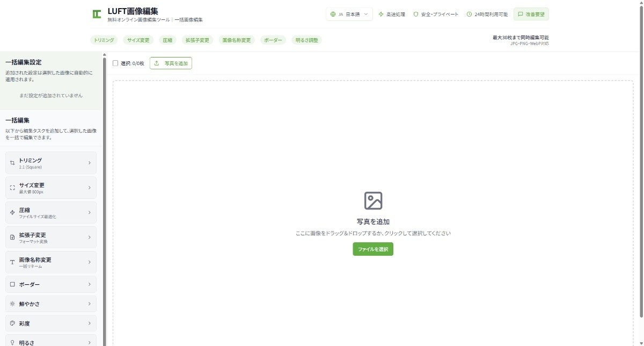Select the トリミング tag in top bar
Viewport: 644px width, 346px height.
point(104,40)
